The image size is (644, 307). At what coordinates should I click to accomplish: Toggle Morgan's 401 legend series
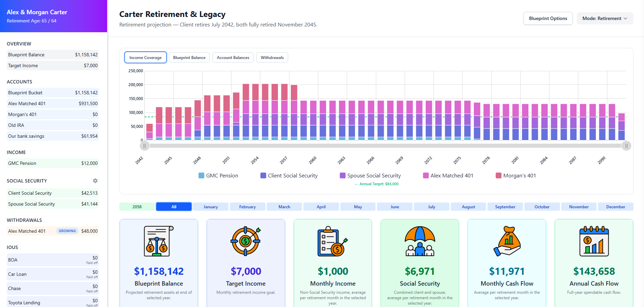tap(516, 175)
